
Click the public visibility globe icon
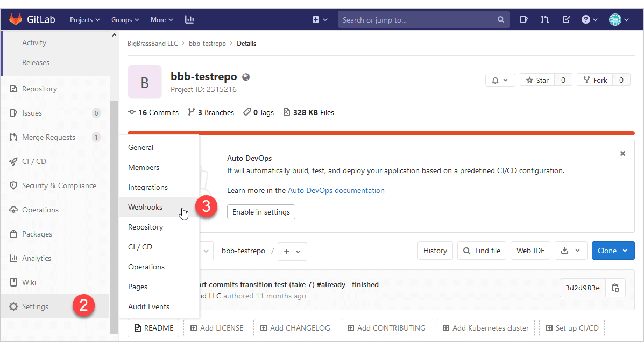click(246, 77)
